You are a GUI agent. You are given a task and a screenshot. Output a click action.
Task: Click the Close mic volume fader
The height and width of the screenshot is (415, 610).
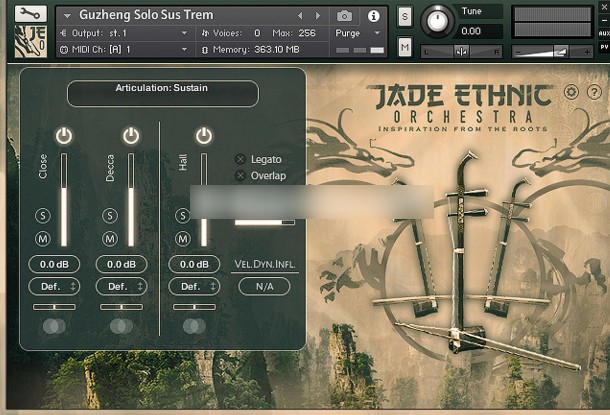[64, 200]
